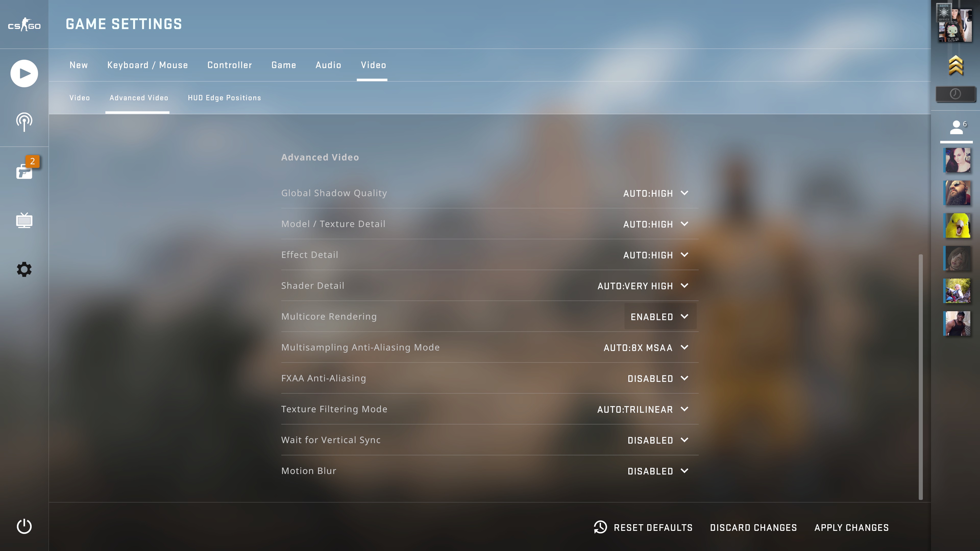The width and height of the screenshot is (980, 551).
Task: Click the settings gear icon
Action: pyautogui.click(x=24, y=269)
